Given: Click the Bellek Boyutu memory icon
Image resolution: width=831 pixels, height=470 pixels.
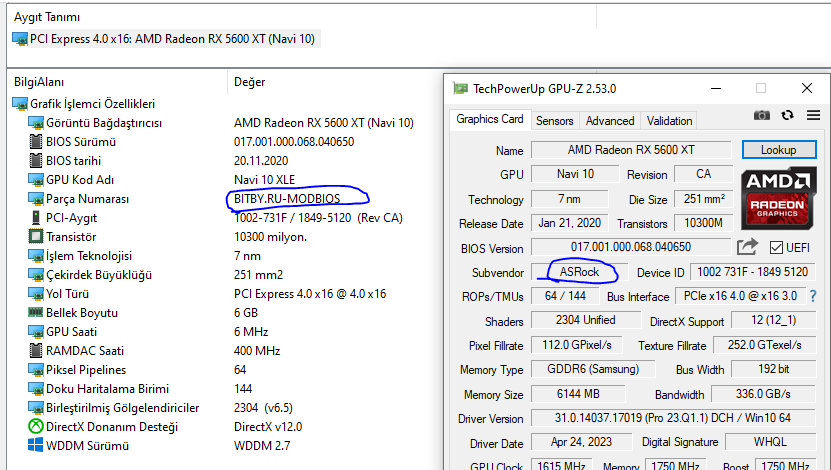Looking at the screenshot, I should point(36,313).
